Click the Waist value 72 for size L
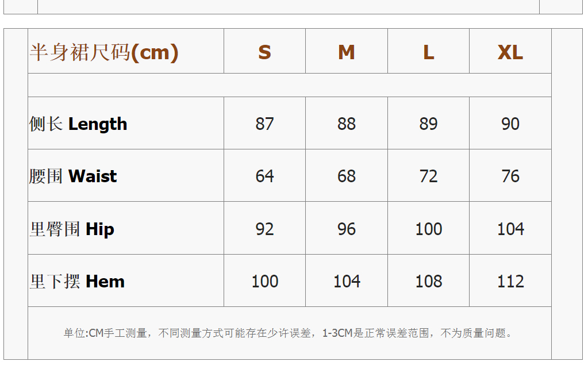588x392 pixels. tap(428, 176)
